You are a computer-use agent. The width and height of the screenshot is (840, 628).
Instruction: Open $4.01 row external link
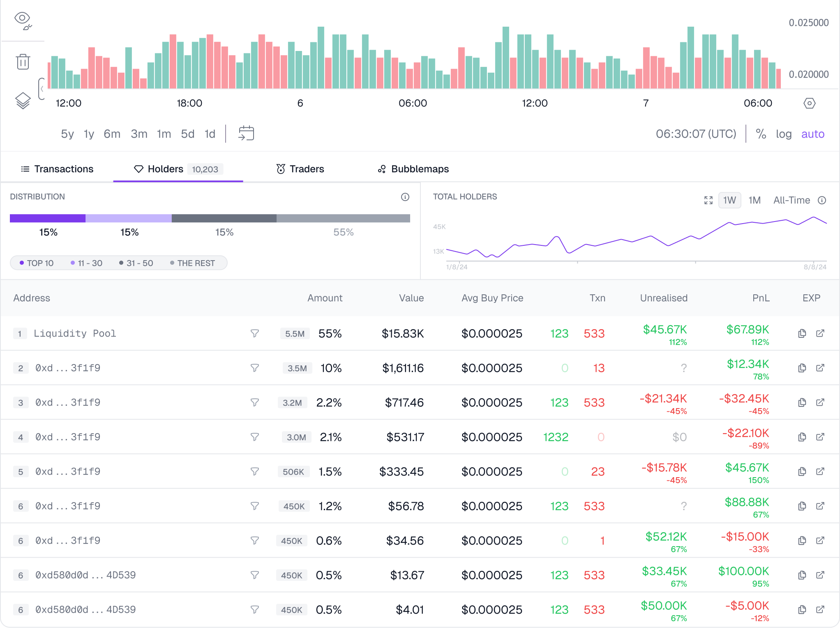[820, 610]
